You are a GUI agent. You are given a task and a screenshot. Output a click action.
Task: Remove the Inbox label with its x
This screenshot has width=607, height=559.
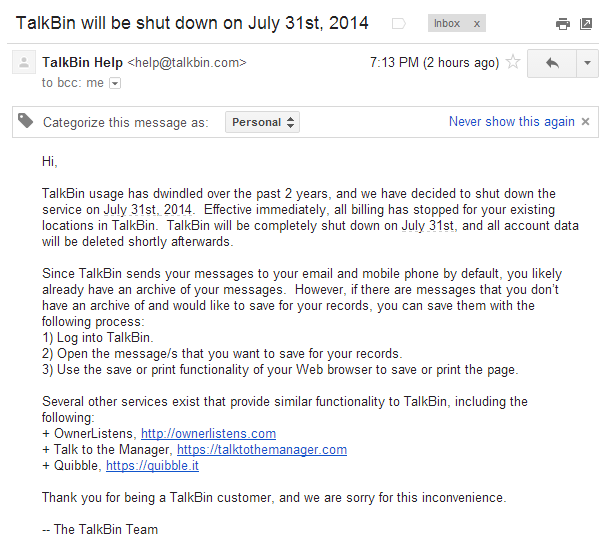coord(476,23)
